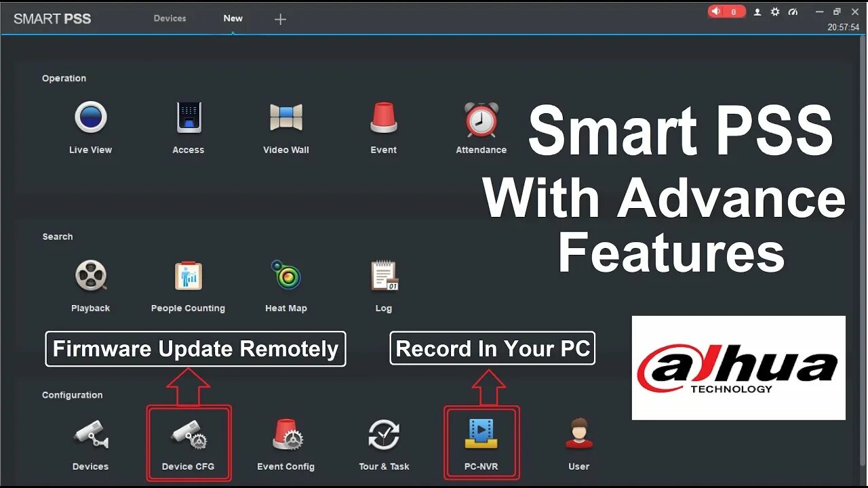
Task: Open the user account icon in title bar
Action: [757, 12]
